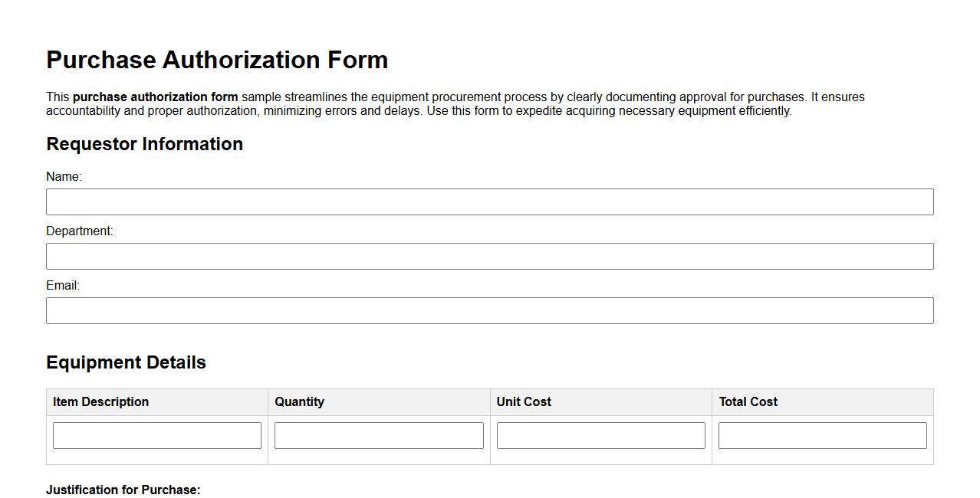Screen dimensions: 980x498
Task: Click the Unit Cost column header
Action: [523, 401]
